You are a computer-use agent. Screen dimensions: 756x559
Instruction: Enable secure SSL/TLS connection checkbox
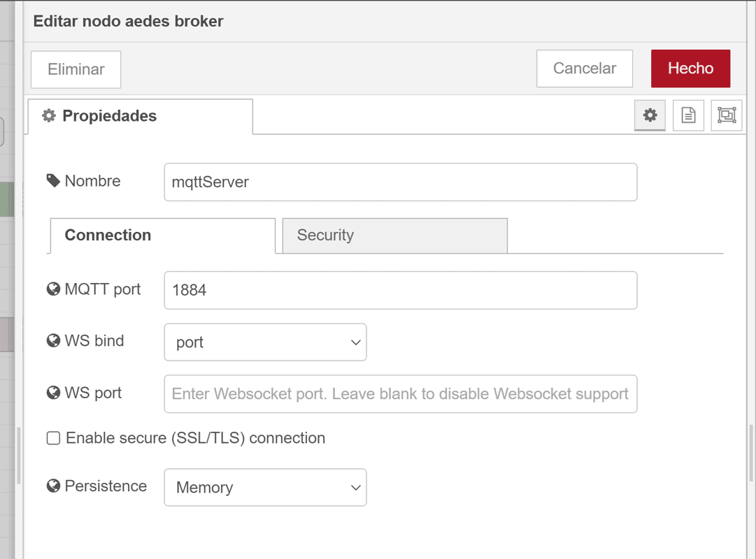pyautogui.click(x=53, y=438)
